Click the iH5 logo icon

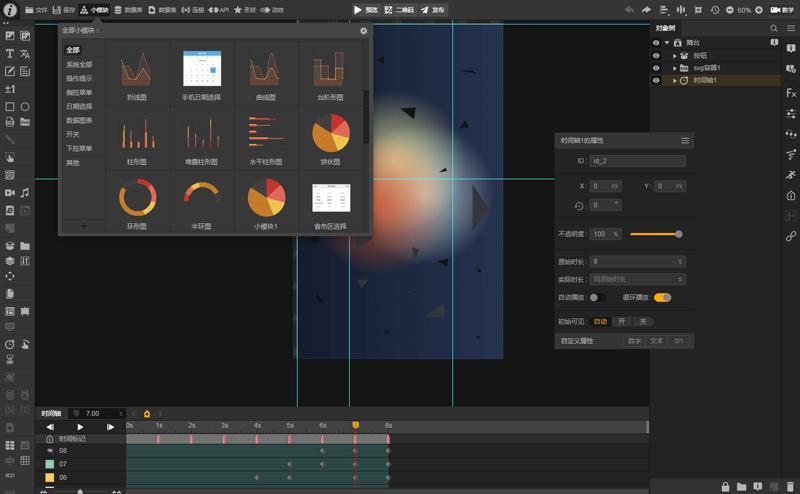pos(10,10)
